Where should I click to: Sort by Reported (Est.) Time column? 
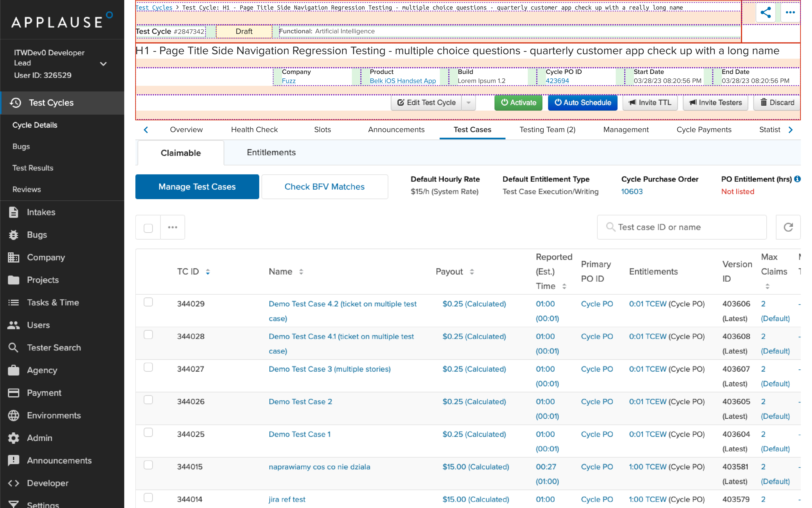point(564,286)
